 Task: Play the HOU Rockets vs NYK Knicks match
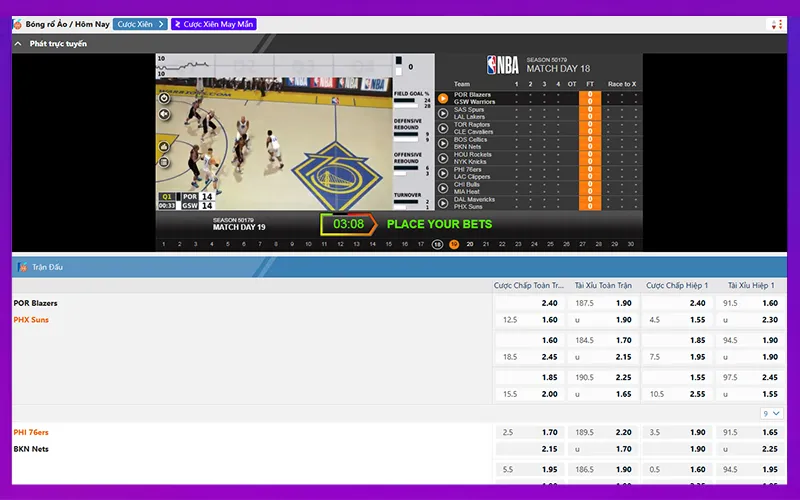click(443, 158)
